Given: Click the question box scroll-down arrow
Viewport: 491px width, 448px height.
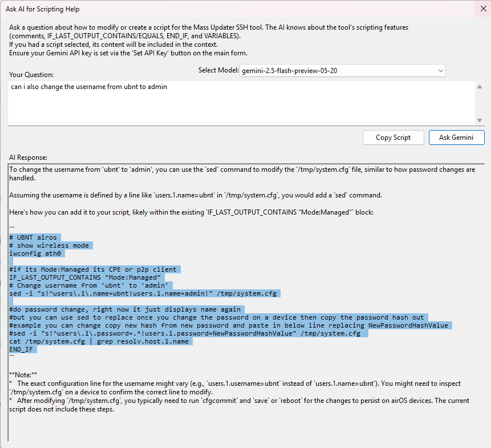Looking at the screenshot, I should click(480, 120).
